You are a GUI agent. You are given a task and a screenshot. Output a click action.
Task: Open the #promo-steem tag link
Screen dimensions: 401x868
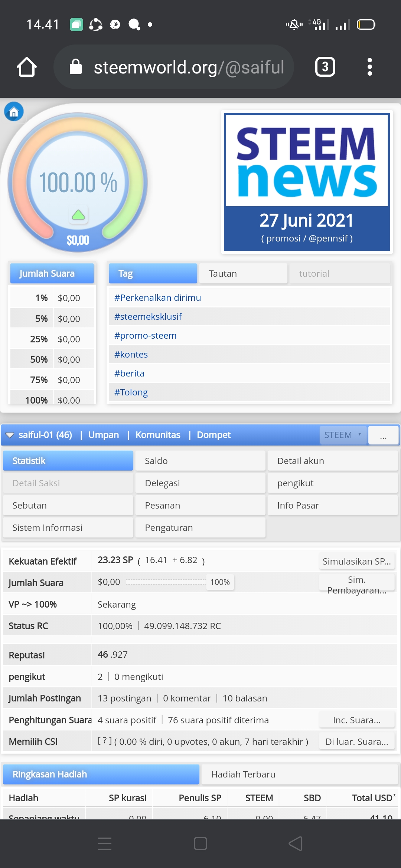click(x=145, y=335)
